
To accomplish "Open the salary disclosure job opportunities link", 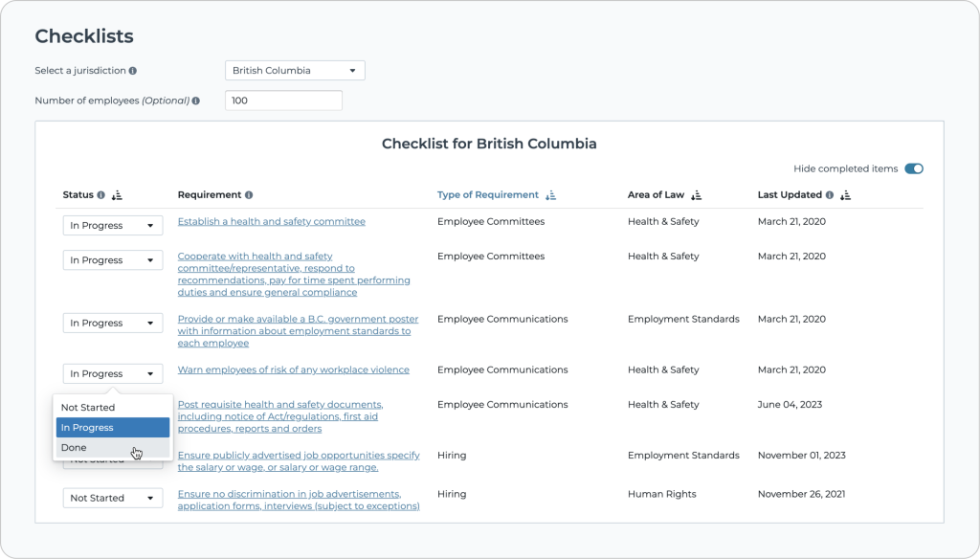I will pos(298,460).
